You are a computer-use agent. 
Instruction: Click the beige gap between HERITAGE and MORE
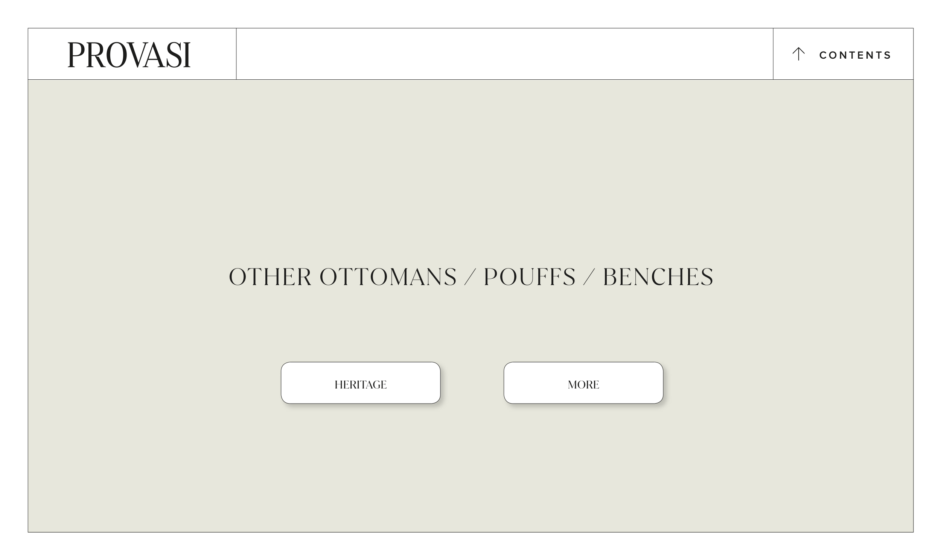pyautogui.click(x=472, y=383)
